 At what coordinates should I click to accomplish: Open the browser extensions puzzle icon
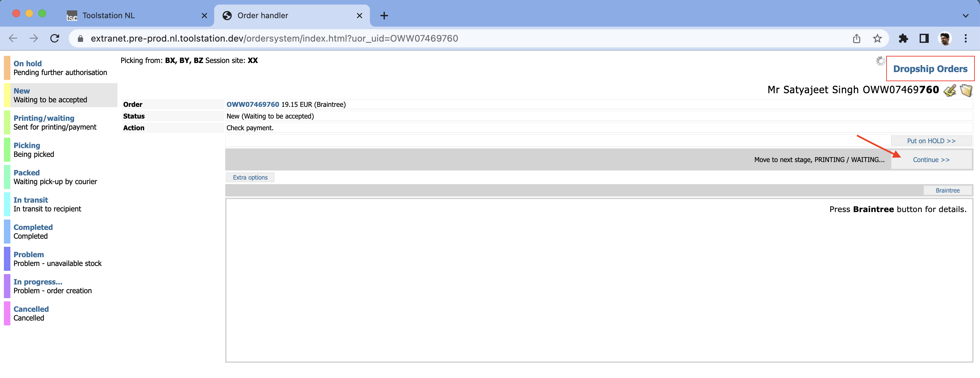coord(903,38)
